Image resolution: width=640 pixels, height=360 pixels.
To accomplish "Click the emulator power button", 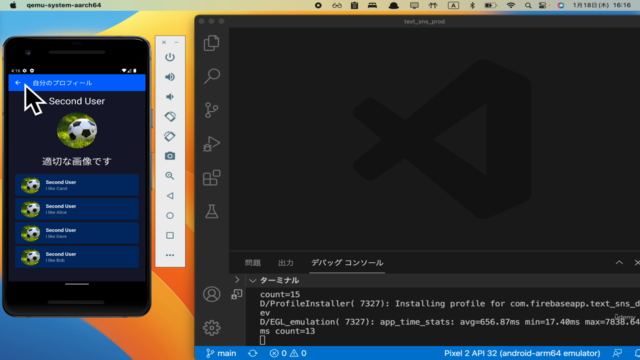I will tap(170, 57).
